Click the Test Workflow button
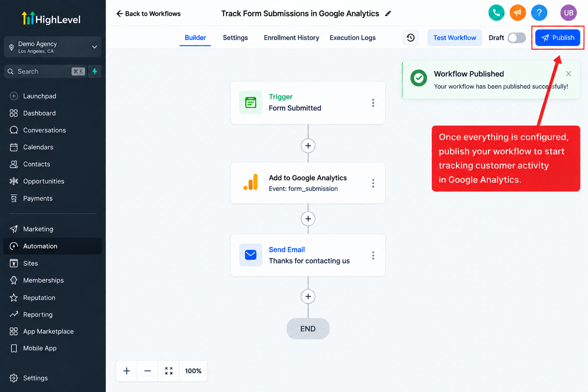 (455, 38)
